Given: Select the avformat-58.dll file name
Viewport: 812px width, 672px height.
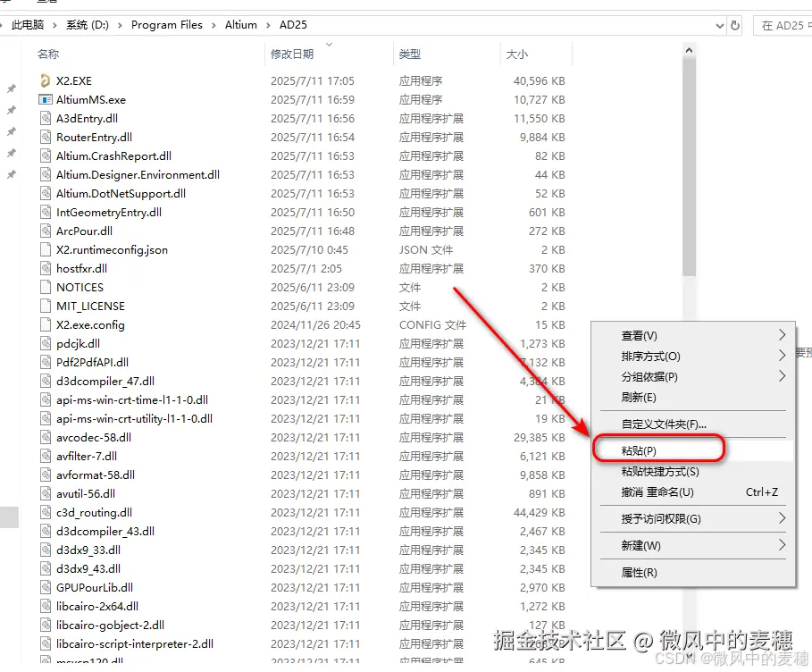Looking at the screenshot, I should pyautogui.click(x=96, y=475).
